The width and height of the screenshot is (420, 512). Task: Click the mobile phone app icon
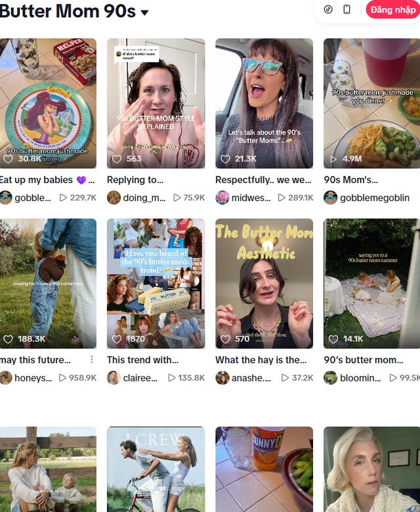(347, 9)
